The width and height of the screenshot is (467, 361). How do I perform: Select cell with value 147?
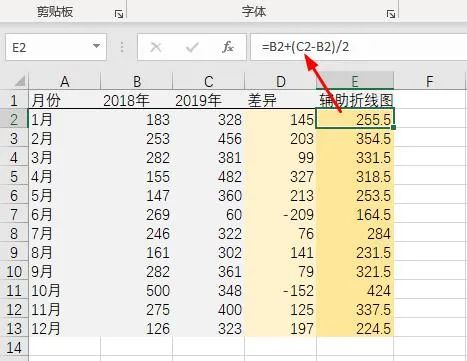pos(137,195)
